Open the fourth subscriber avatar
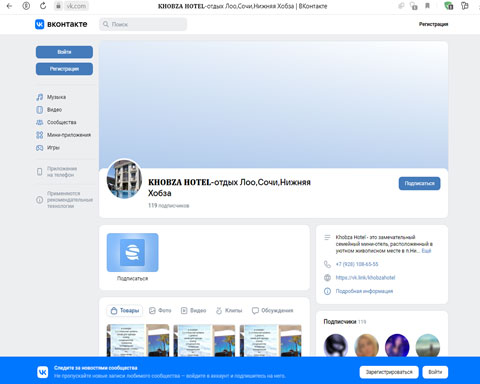This screenshot has width=480, height=384. click(x=428, y=346)
